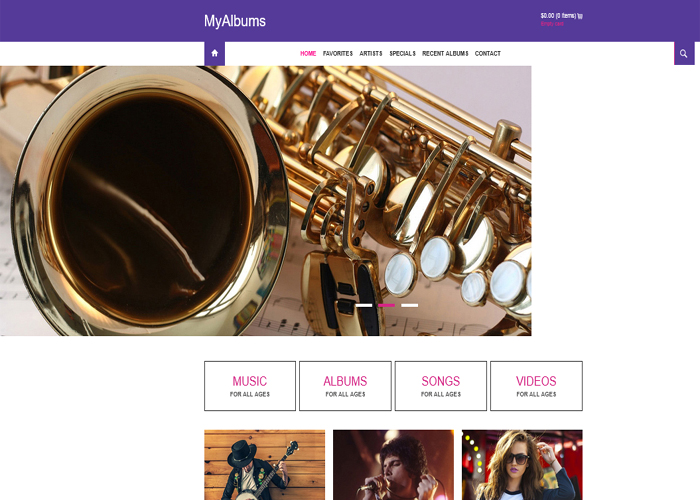Open the Specials menu item
This screenshot has height=500, width=700.
coord(402,54)
